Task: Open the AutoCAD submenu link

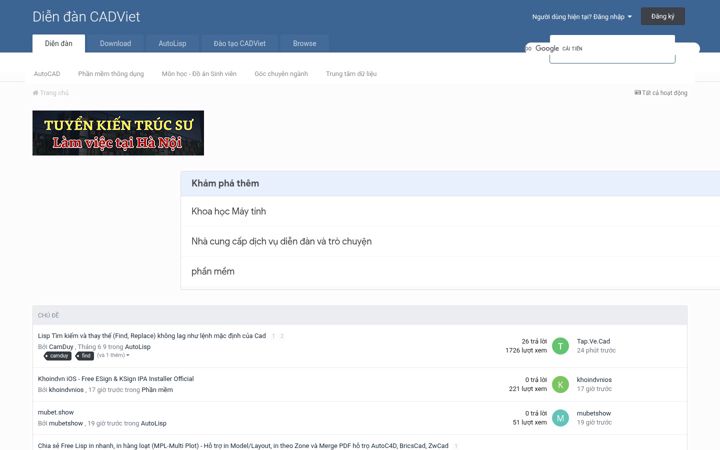Action: tap(47, 73)
